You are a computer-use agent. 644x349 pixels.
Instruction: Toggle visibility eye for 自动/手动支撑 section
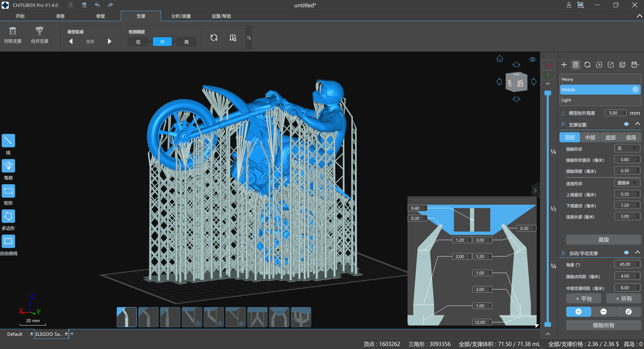click(626, 253)
